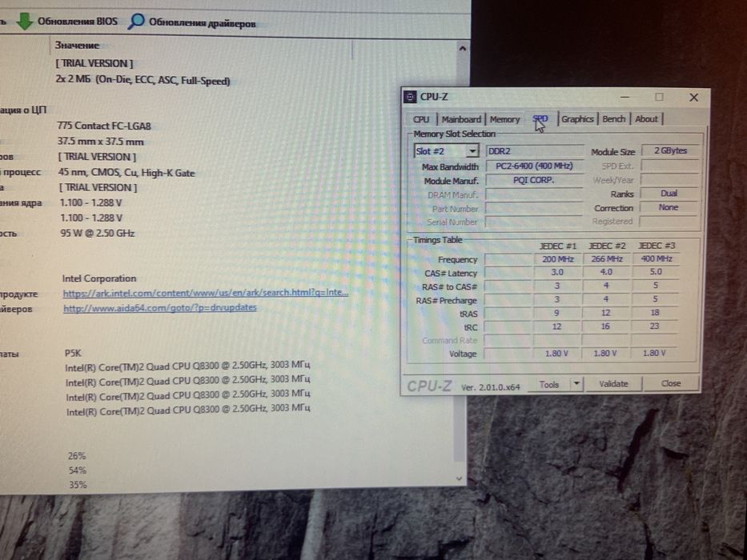The width and height of the screenshot is (747, 560).
Task: Select the 45 nm, CMOS, Cu, High-K Gate row
Action: (127, 172)
